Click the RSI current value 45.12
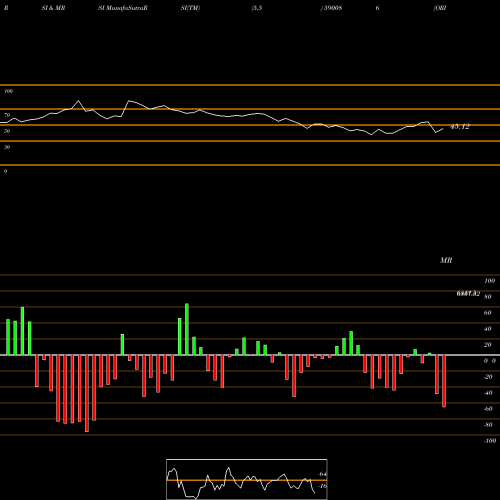This screenshot has height=500, width=500. pos(460,127)
